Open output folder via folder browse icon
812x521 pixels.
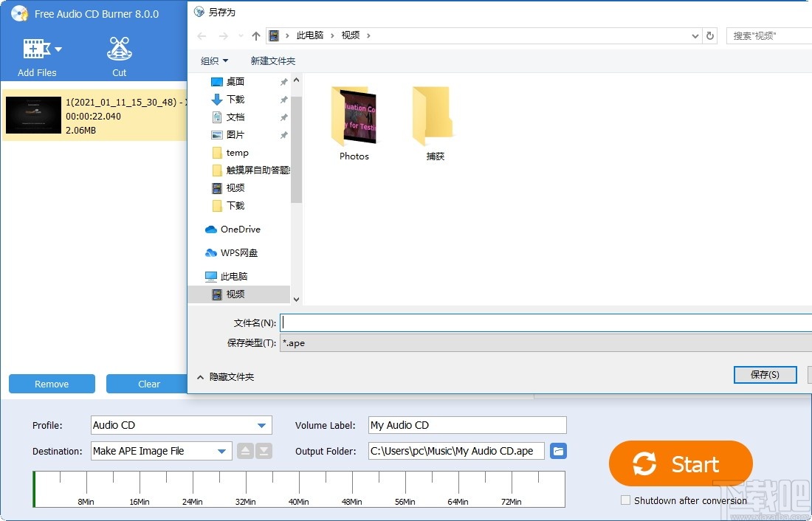558,451
